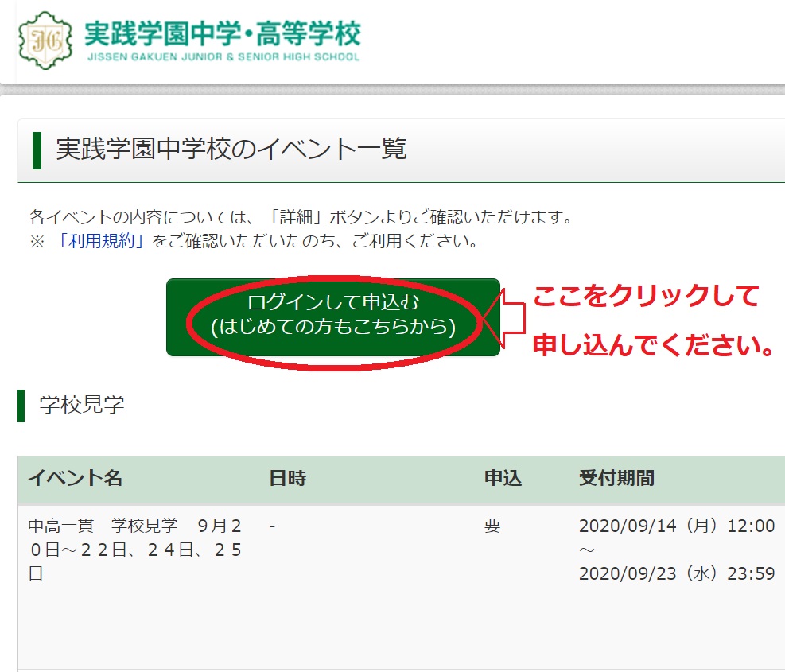Click the red 申し込んでください annotation text
Screen dimensions: 785x672
pos(654,346)
